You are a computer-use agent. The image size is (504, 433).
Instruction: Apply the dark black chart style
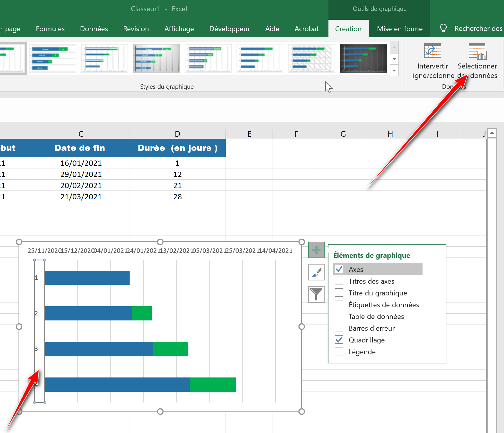363,58
